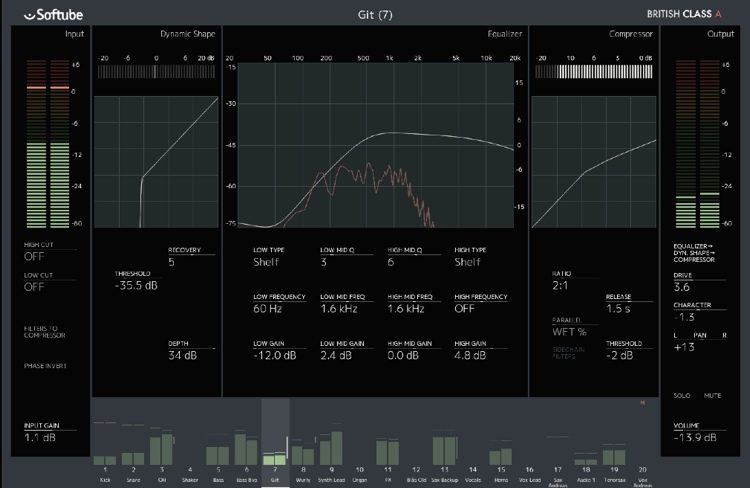Select channel 5 Bass meter
This screenshot has width=750, height=488.
(x=218, y=455)
